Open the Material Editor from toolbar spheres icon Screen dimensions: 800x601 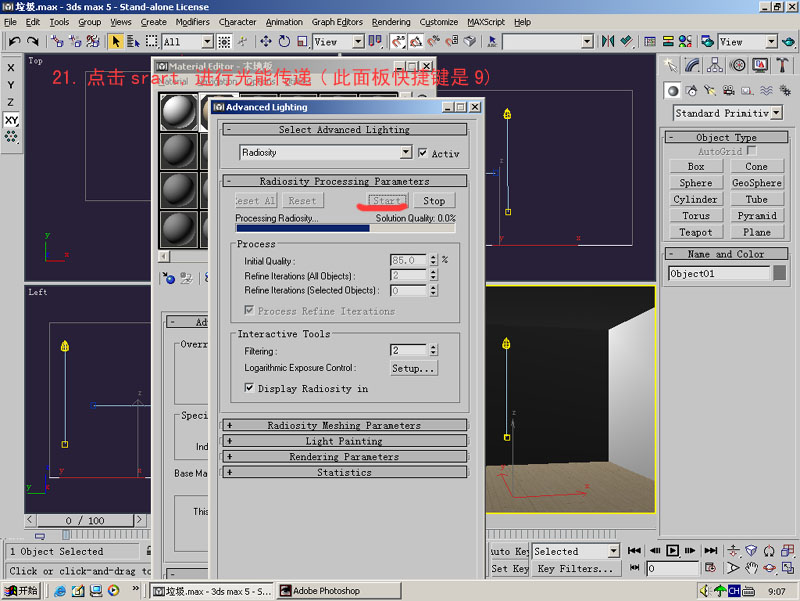coord(685,41)
